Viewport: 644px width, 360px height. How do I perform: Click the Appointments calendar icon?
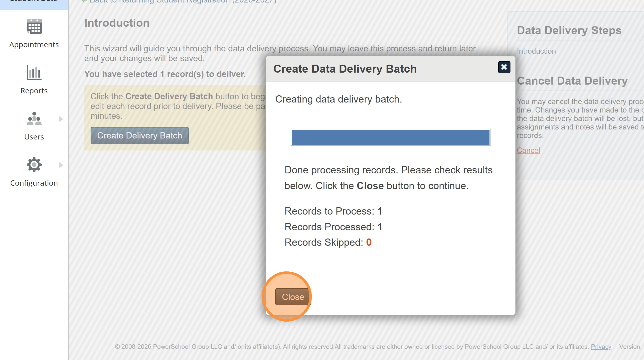[x=34, y=26]
